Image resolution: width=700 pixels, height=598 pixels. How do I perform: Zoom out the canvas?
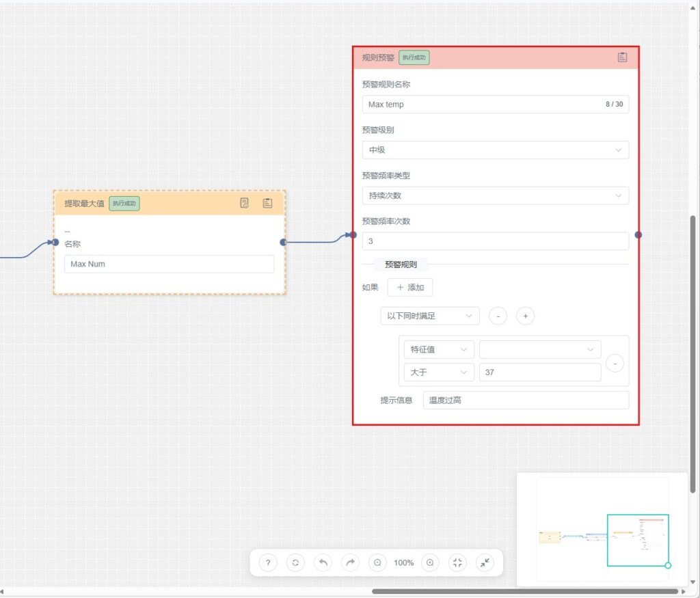pos(377,562)
